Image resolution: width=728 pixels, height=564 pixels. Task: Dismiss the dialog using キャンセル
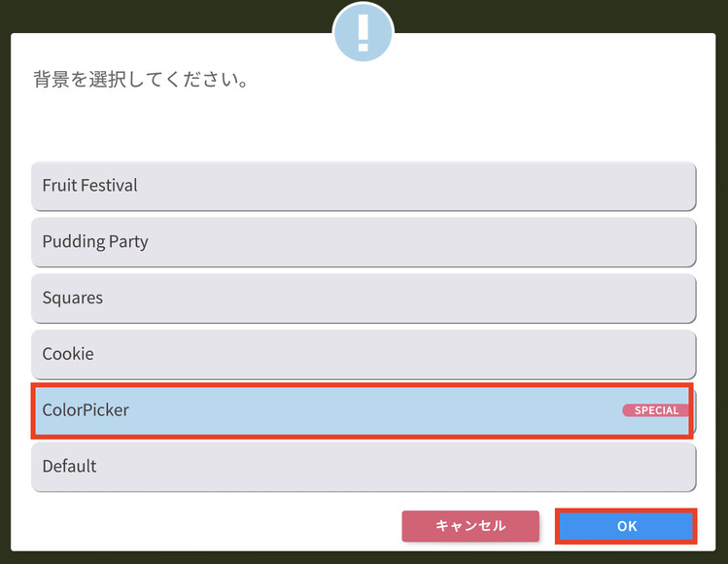coord(470,526)
